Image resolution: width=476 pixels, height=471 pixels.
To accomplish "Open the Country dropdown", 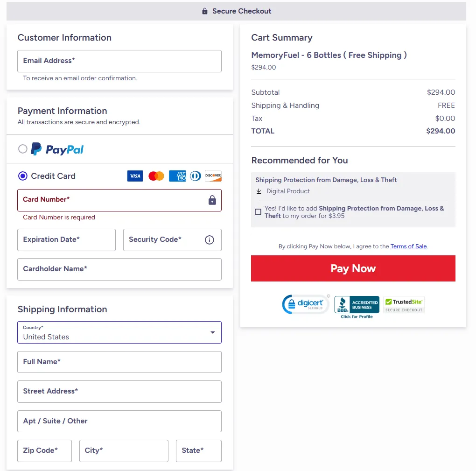I will [x=212, y=332].
